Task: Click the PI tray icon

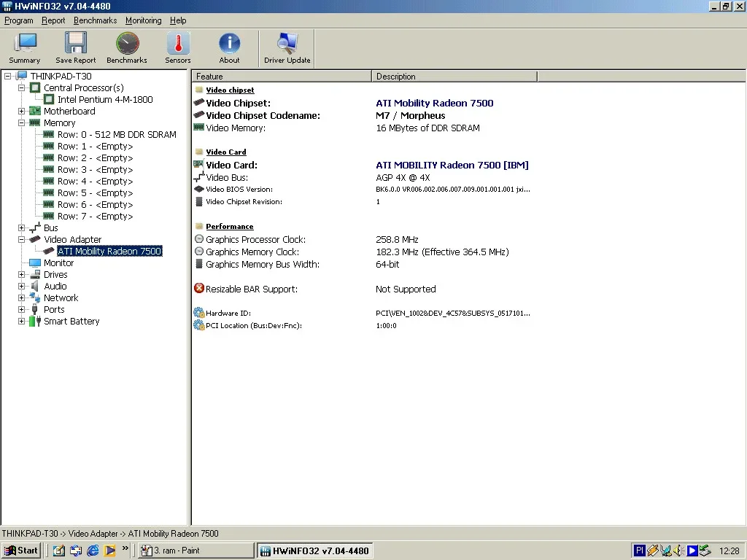Action: [639, 551]
